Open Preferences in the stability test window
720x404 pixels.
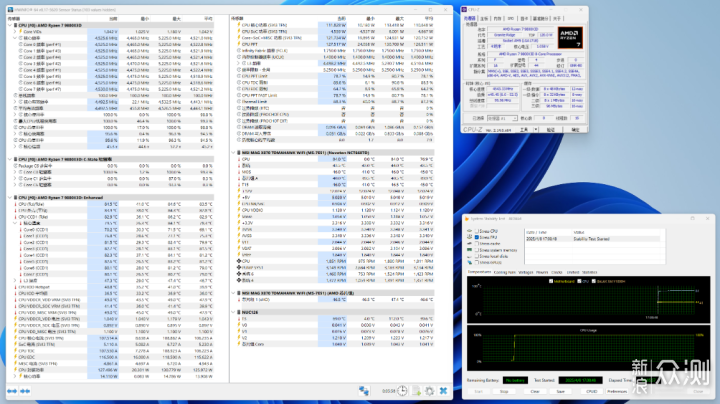coord(617,392)
